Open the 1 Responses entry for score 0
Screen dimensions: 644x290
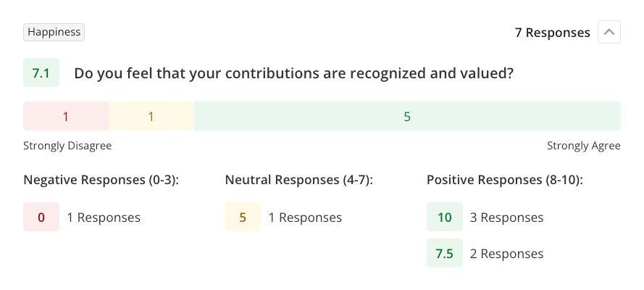pos(104,217)
